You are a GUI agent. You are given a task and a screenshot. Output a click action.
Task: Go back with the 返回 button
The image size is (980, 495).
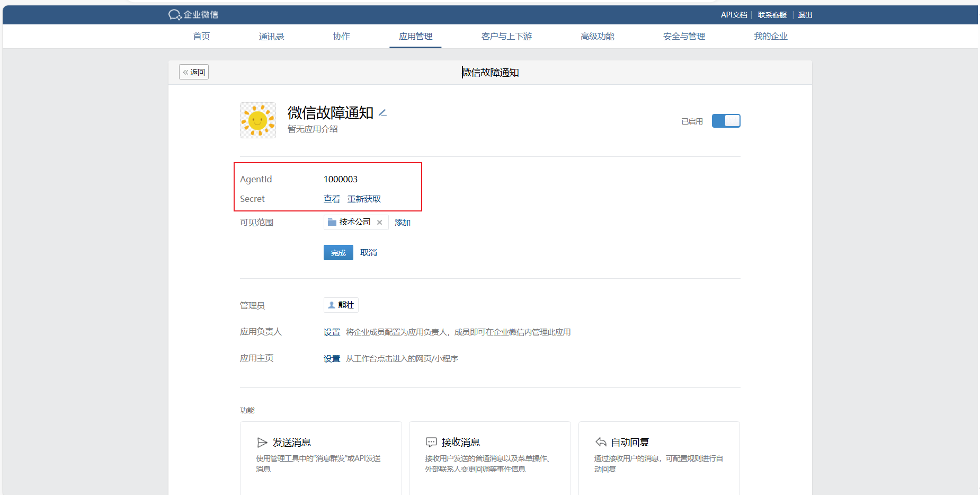(194, 72)
